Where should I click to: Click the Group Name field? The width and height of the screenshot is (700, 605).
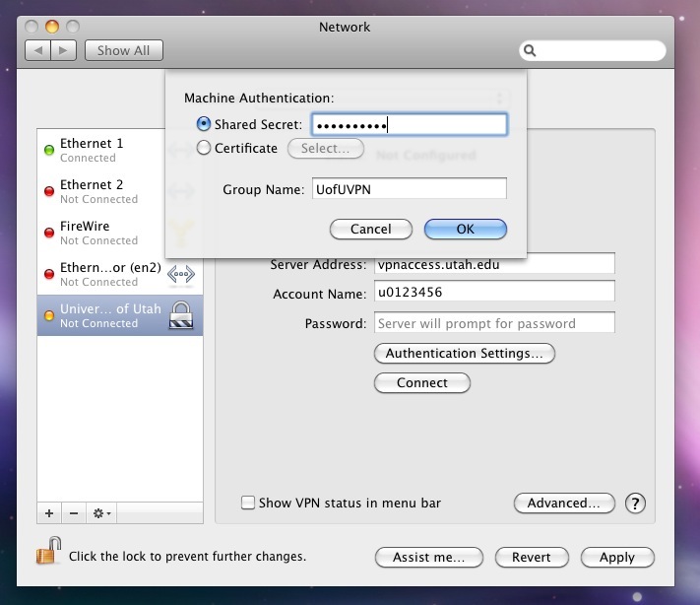(x=410, y=188)
